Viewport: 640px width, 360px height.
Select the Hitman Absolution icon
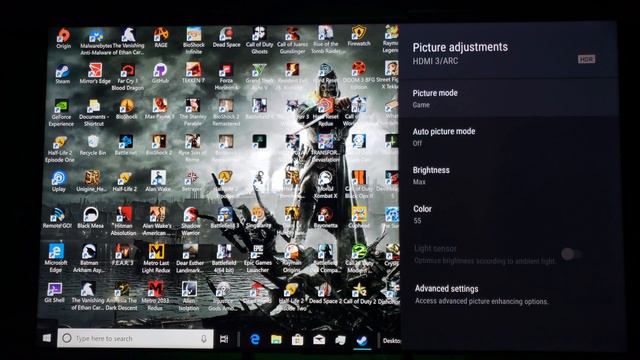123,221
